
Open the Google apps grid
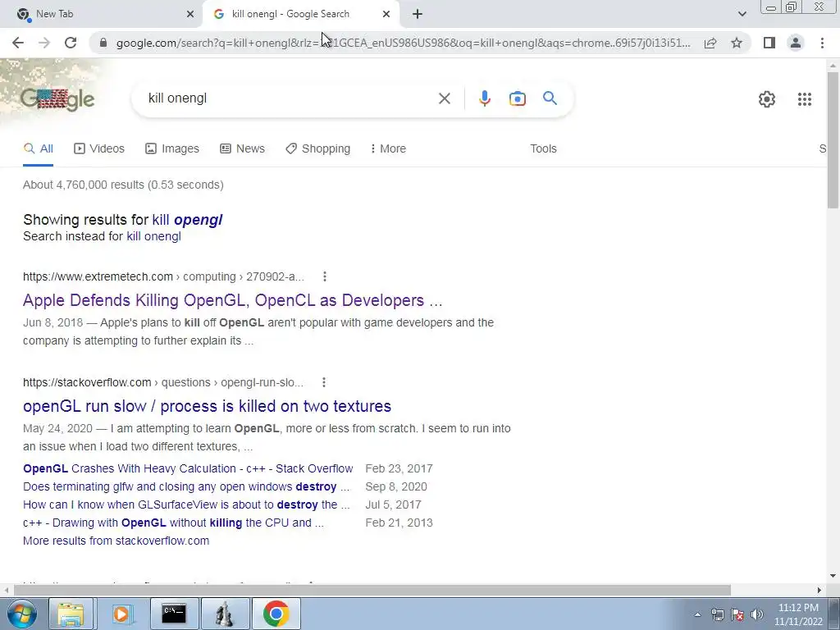pos(805,99)
